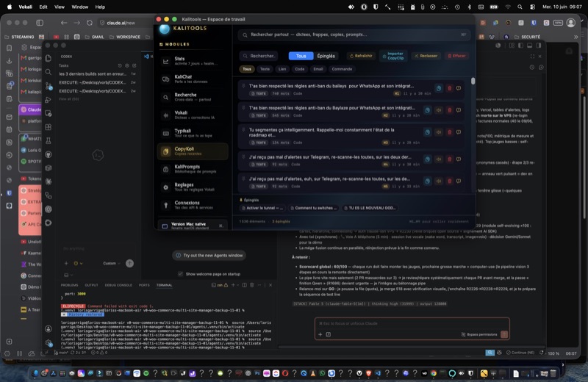Switch to the PROBLEMS panel tab
The image size is (588, 382).
[69, 285]
